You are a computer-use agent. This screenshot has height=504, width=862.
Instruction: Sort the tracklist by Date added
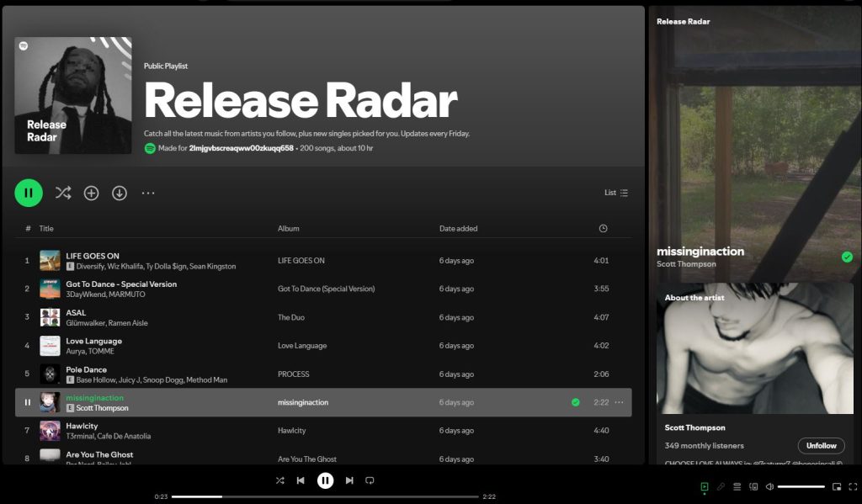[x=459, y=228]
